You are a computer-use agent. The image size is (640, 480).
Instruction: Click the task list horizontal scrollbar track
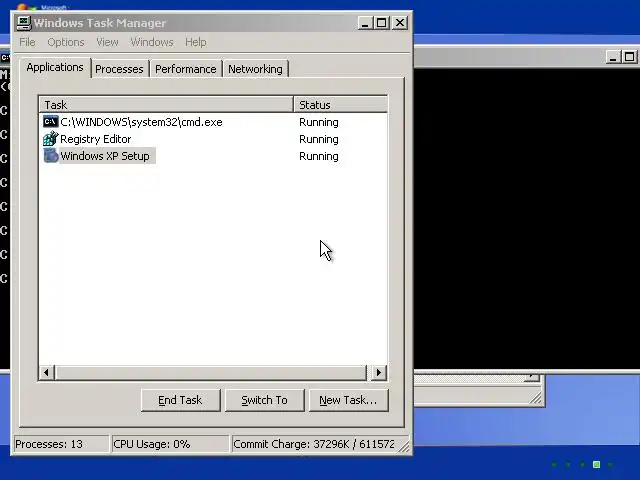(211, 372)
